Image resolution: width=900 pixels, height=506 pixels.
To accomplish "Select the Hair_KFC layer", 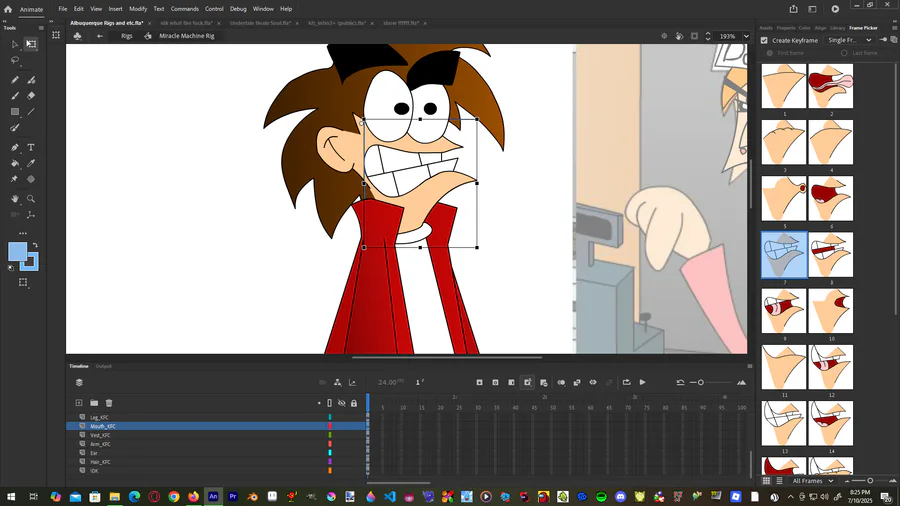I will [216, 462].
